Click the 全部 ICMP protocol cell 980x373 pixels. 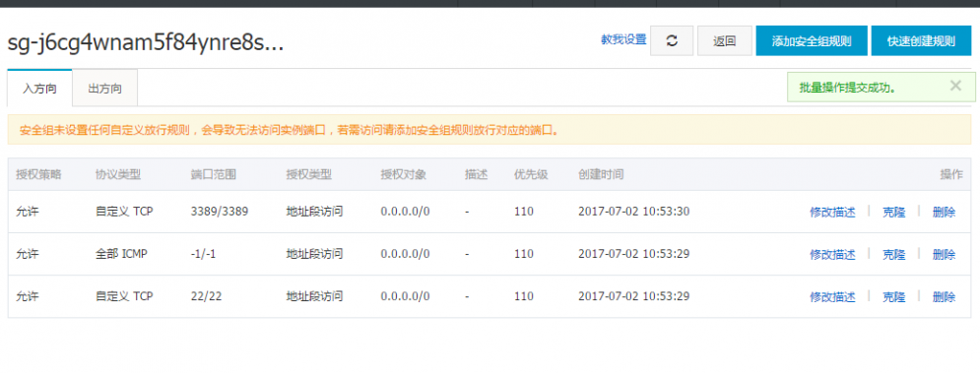[x=122, y=254]
